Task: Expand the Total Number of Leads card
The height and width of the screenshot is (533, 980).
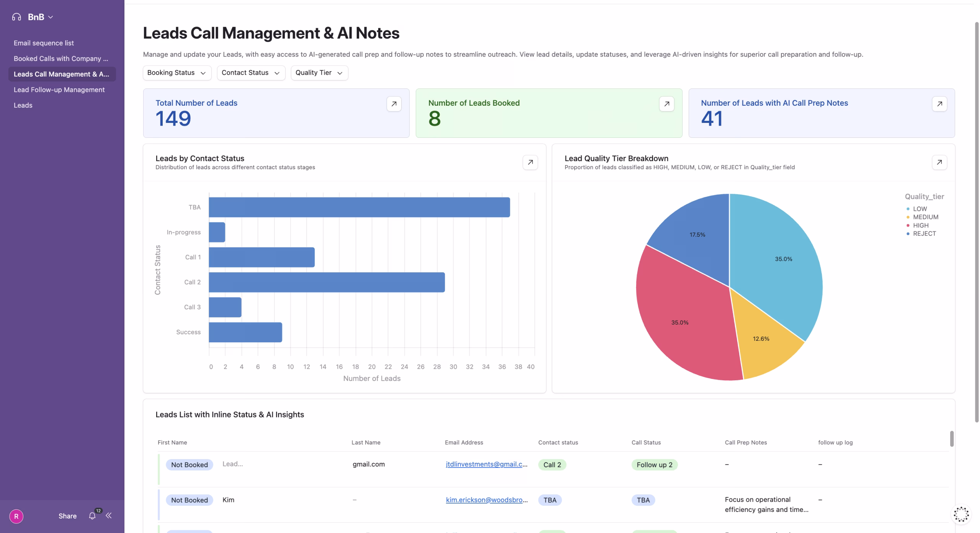Action: [x=394, y=104]
